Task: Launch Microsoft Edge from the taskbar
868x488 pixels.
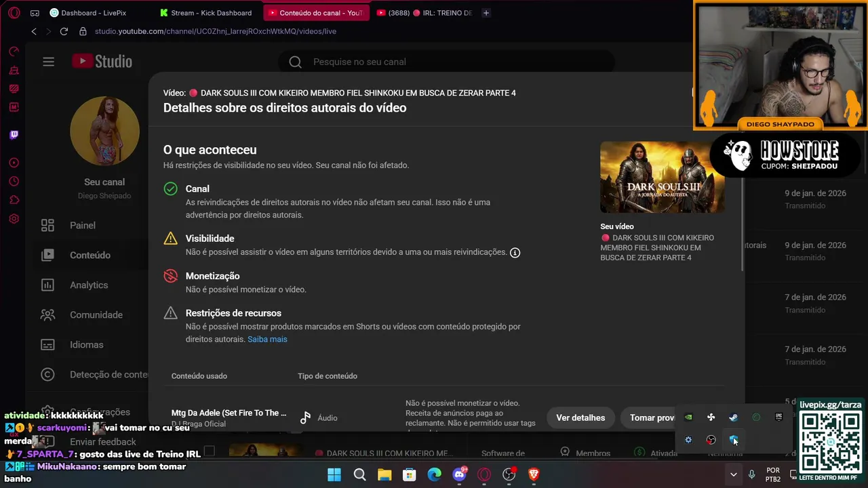Action: 434,474
